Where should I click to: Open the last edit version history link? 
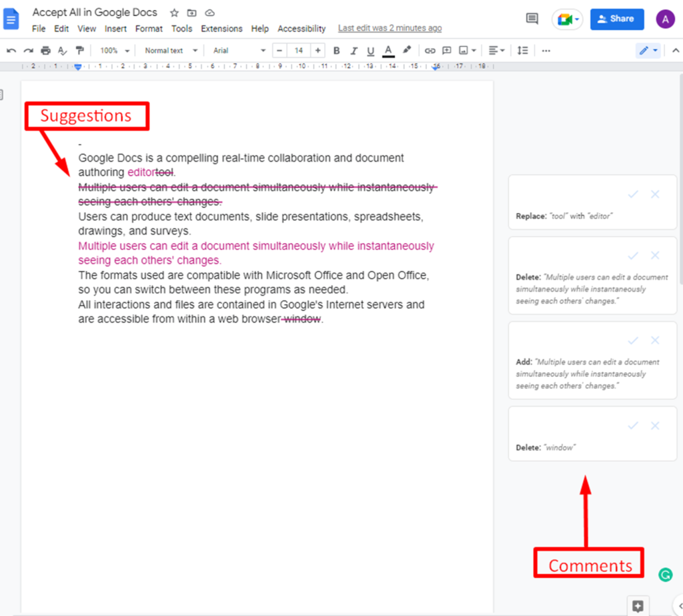coord(390,28)
